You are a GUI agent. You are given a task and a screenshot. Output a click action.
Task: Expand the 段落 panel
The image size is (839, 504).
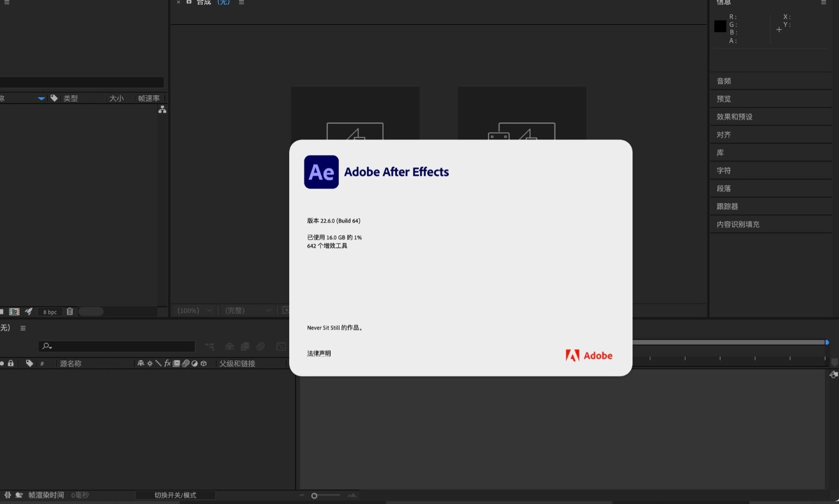[x=724, y=189]
